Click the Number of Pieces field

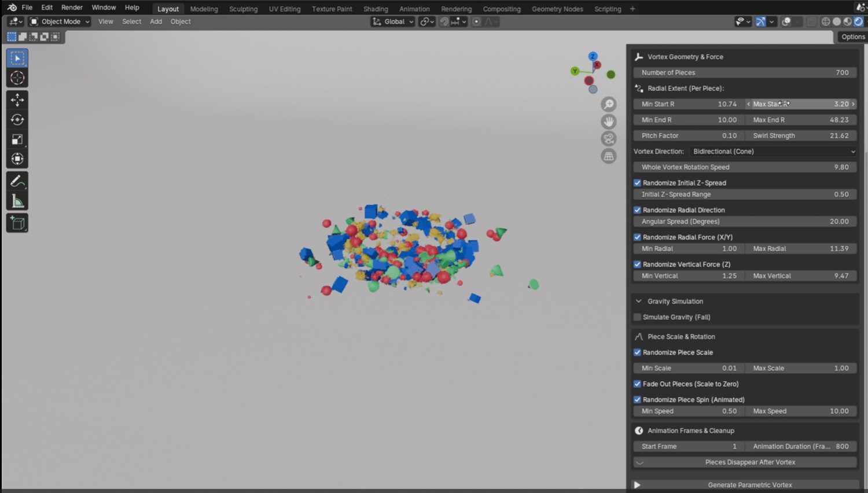[x=745, y=73]
